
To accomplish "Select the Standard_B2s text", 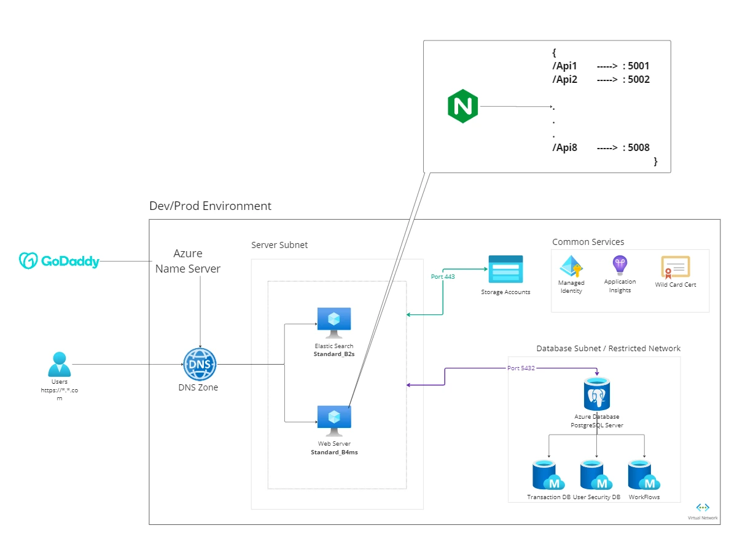I will [x=334, y=354].
